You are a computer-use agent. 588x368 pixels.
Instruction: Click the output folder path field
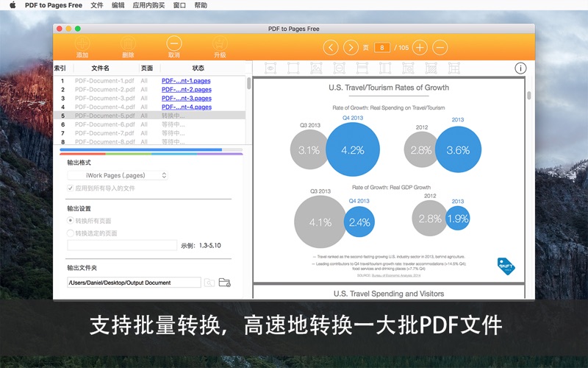pyautogui.click(x=134, y=283)
